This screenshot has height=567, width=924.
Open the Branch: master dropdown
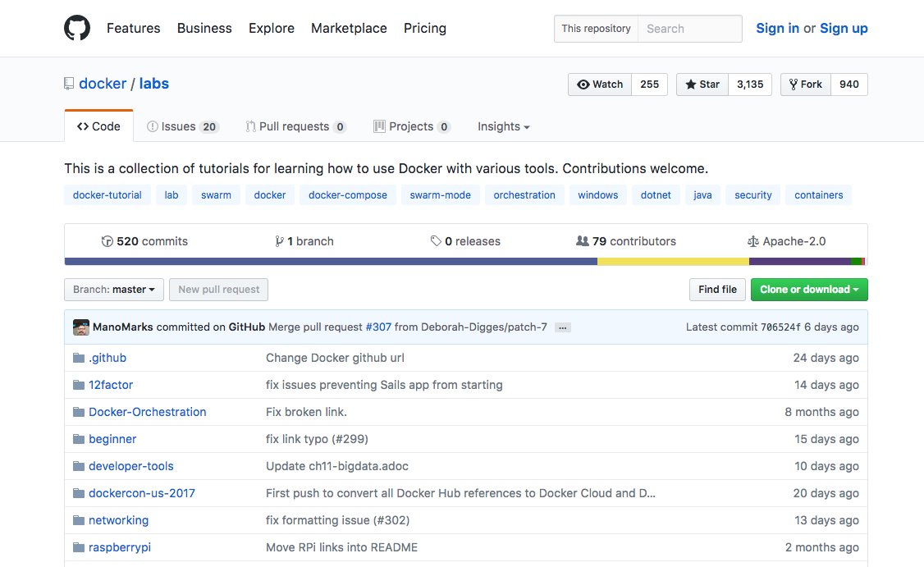[x=114, y=290]
